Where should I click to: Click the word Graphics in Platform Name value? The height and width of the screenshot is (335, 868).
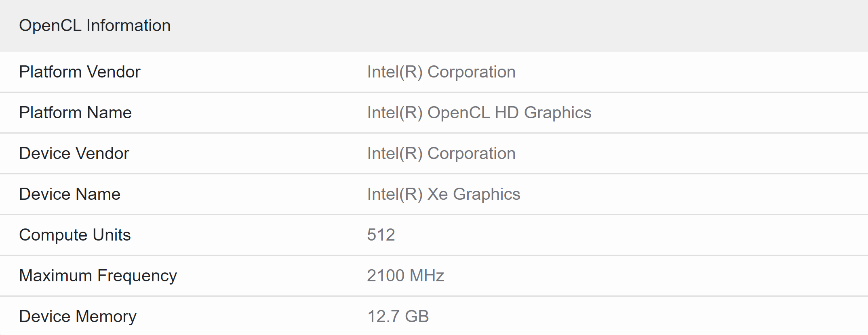(x=558, y=113)
